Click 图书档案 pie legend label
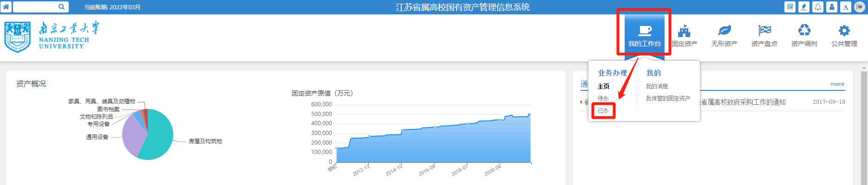Viewport: 868px width, 185px height. pyautogui.click(x=108, y=109)
